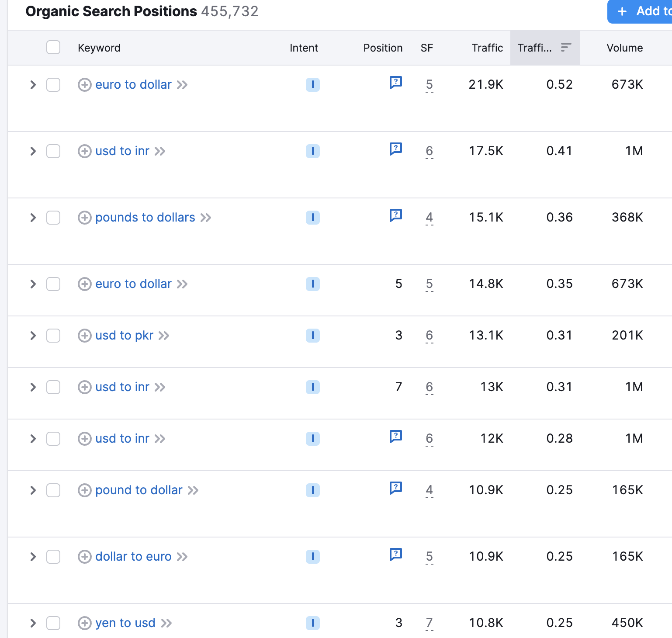This screenshot has width=672, height=638.
Task: Open SERP features icon for pound to dollar
Action: [395, 488]
